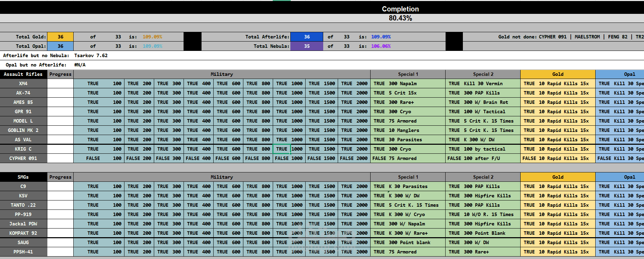Select the FALSE cell beside 2000 in CYPHER 091 row
The height and width of the screenshot is (259, 644).
(x=346, y=158)
